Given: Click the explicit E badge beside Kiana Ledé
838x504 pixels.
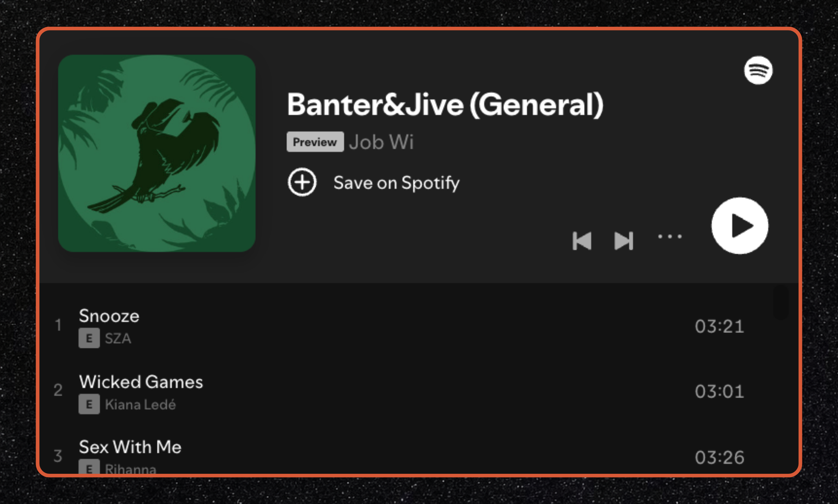Looking at the screenshot, I should pyautogui.click(x=89, y=404).
